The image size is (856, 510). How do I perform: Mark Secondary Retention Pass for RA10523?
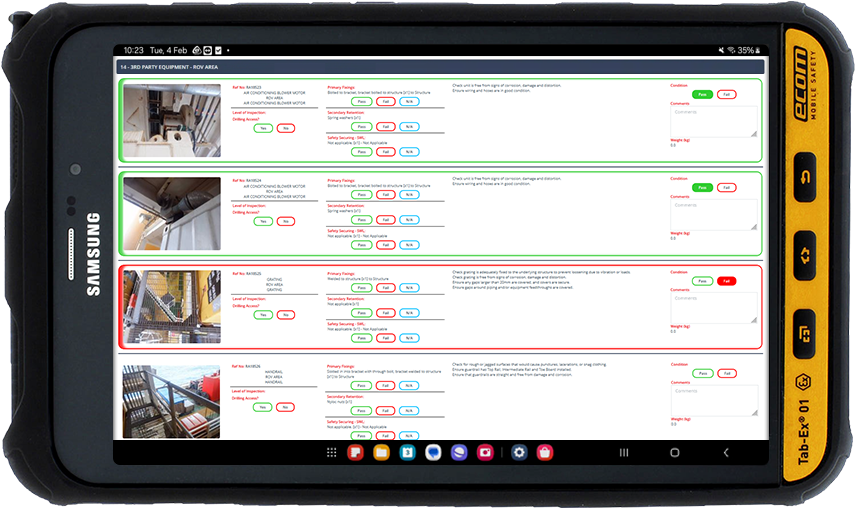click(361, 127)
